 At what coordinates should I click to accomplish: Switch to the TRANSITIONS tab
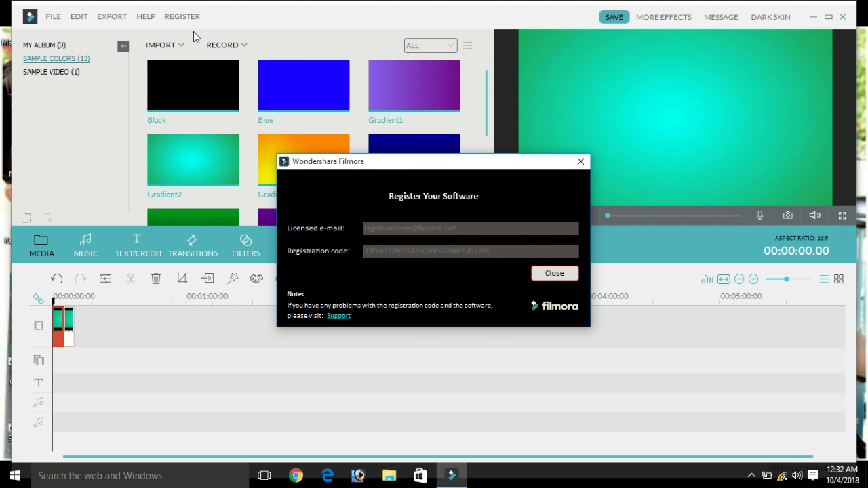point(193,245)
